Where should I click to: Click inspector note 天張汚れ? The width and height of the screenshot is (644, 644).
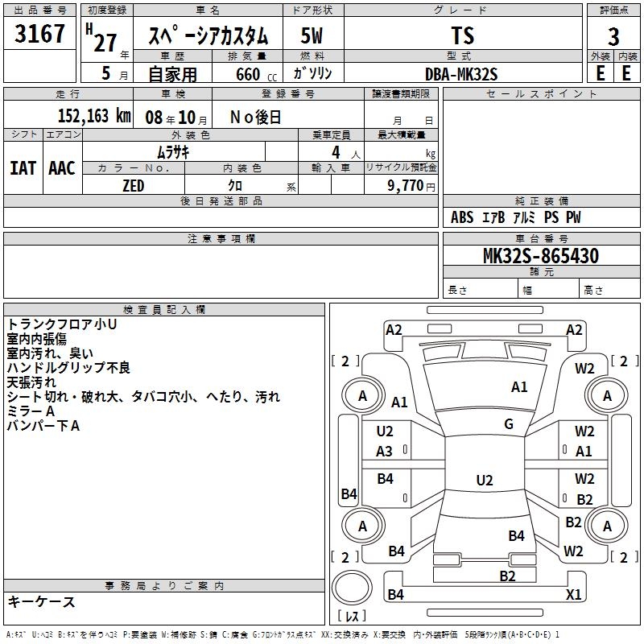pos(31,382)
